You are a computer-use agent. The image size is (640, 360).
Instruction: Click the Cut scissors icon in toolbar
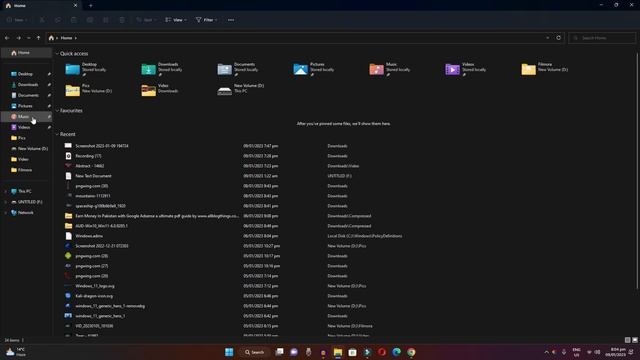tap(42, 20)
